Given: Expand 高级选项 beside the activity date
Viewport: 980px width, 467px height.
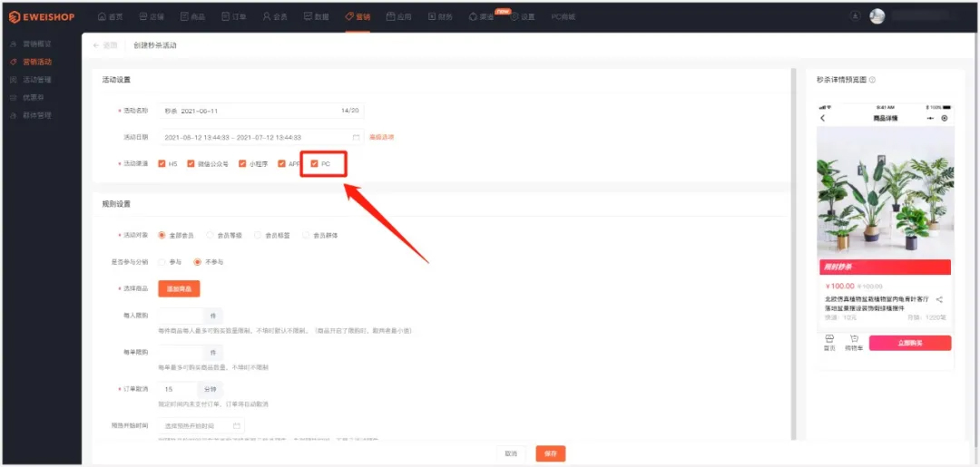Looking at the screenshot, I should tap(381, 137).
